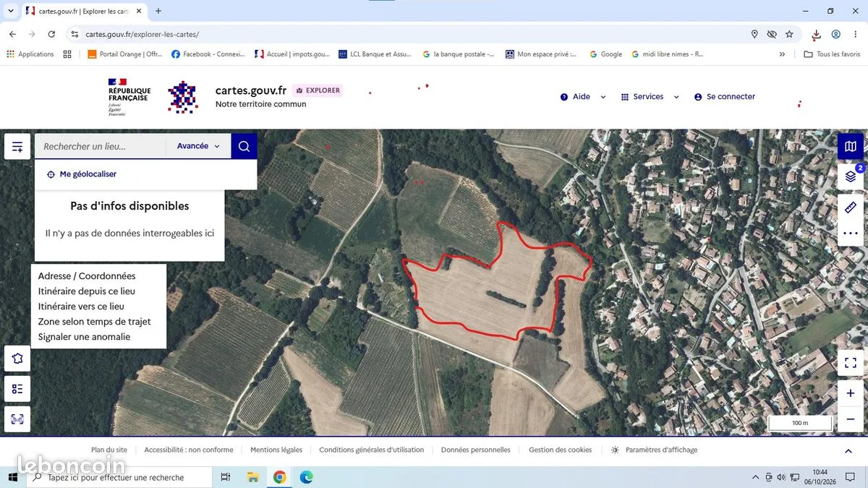Open Conditions générales d'utilisation link
This screenshot has height=488, width=868.
[x=372, y=450]
